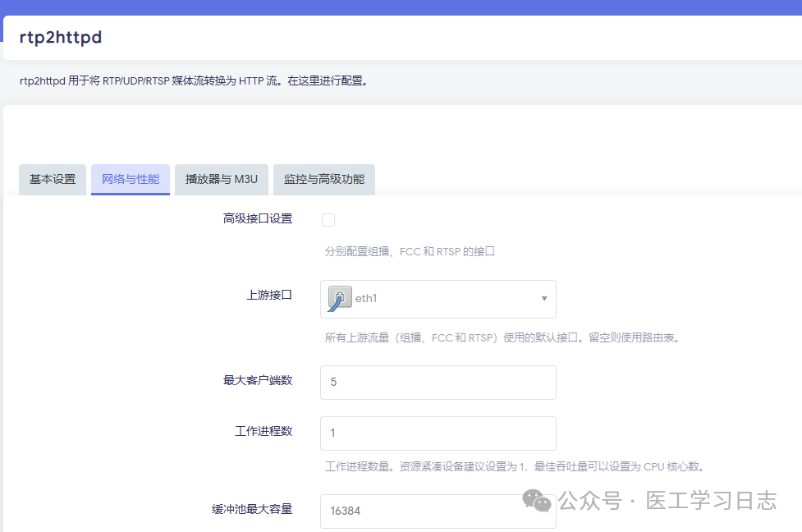Image resolution: width=802 pixels, height=532 pixels.
Task: Place cursor in the 工作进程数 field
Action: [x=438, y=433]
